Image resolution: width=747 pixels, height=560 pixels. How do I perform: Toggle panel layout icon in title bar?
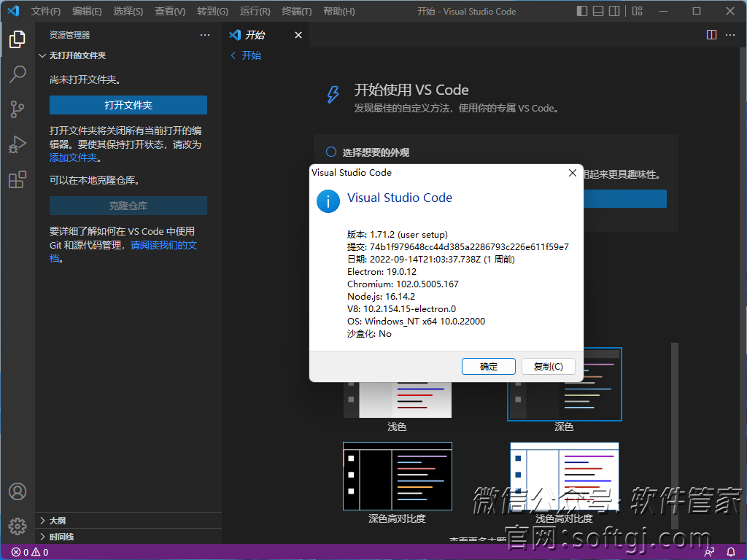598,11
